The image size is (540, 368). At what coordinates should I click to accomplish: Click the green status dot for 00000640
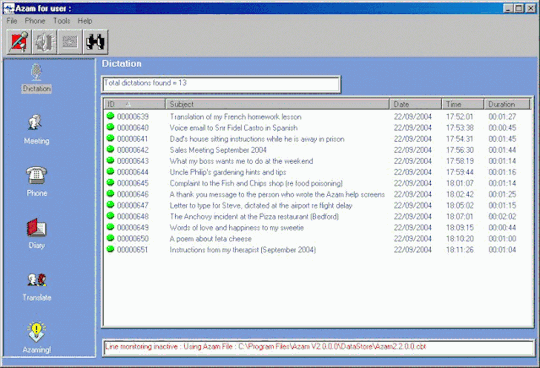(110, 127)
